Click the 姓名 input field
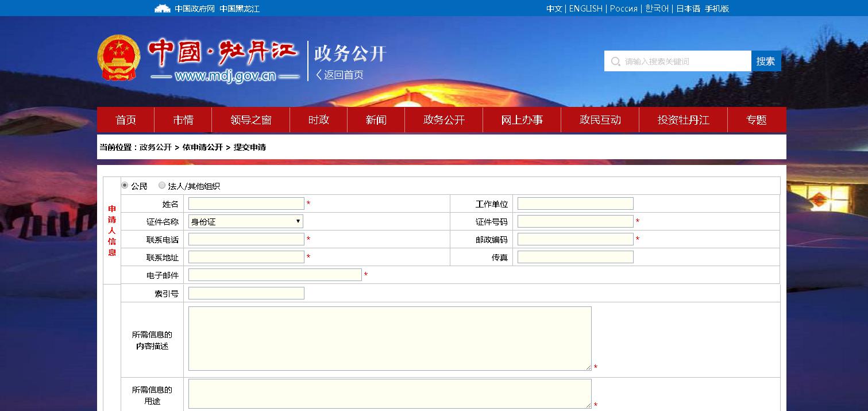Viewport: 868px width, 411px height. [246, 204]
